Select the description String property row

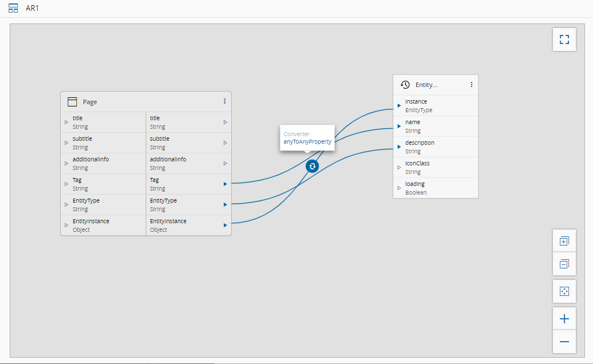coord(435,147)
